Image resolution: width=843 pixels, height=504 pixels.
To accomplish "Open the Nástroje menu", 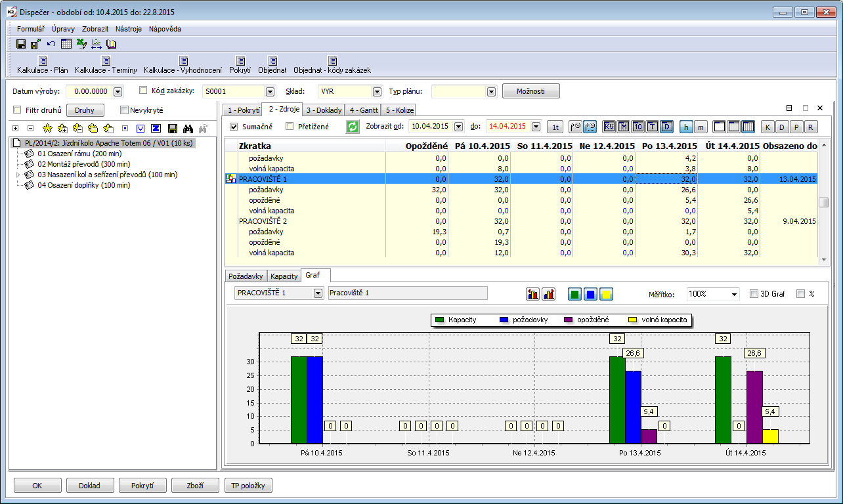I will pyautogui.click(x=128, y=29).
